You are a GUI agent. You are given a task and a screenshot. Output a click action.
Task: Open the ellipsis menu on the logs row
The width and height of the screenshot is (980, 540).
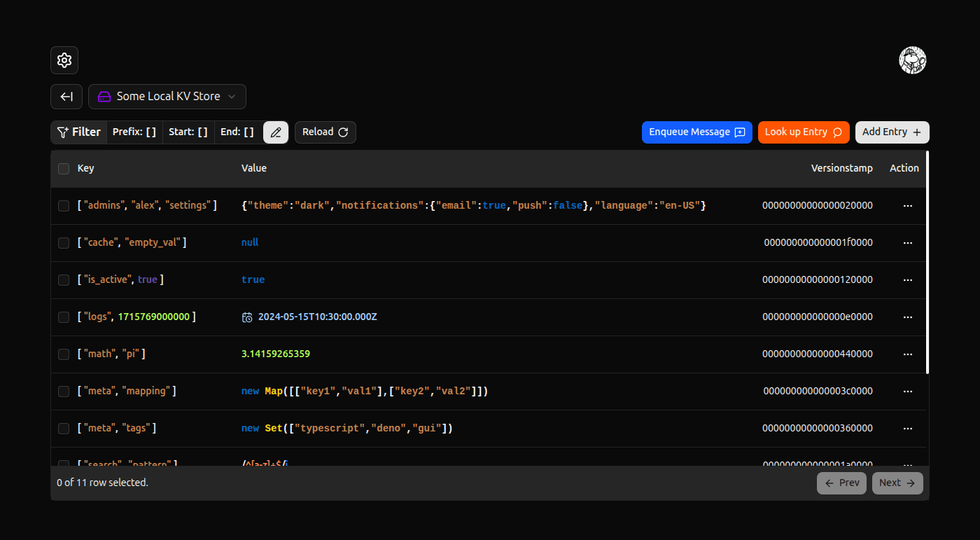(908, 317)
